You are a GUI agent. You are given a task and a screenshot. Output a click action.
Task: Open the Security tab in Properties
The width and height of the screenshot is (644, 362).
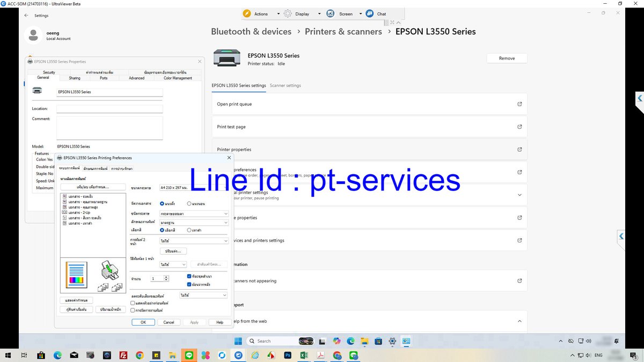[x=49, y=72]
